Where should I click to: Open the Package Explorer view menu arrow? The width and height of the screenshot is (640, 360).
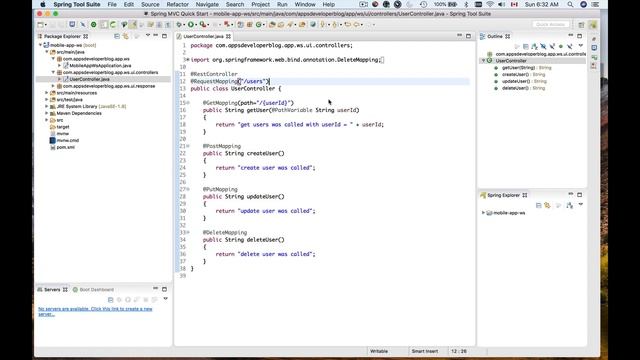coord(148,36)
